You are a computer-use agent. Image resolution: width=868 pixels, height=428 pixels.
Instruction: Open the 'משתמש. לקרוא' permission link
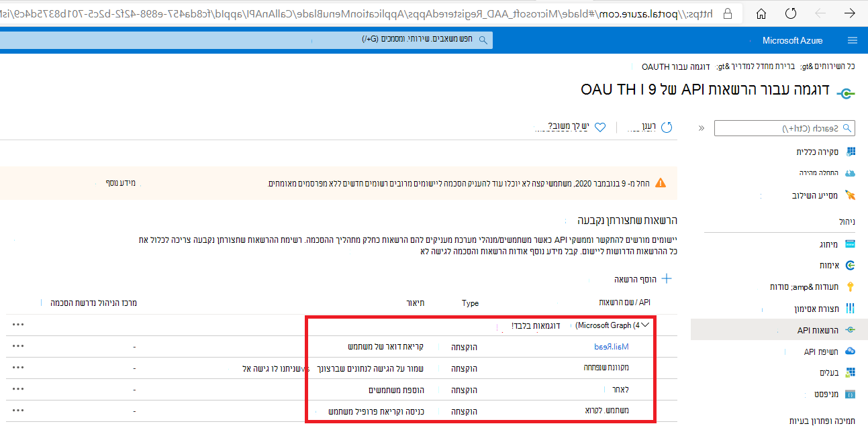606,411
